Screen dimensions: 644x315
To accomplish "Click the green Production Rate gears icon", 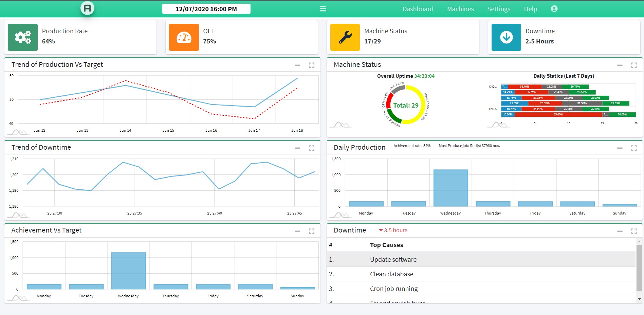I will click(x=23, y=37).
